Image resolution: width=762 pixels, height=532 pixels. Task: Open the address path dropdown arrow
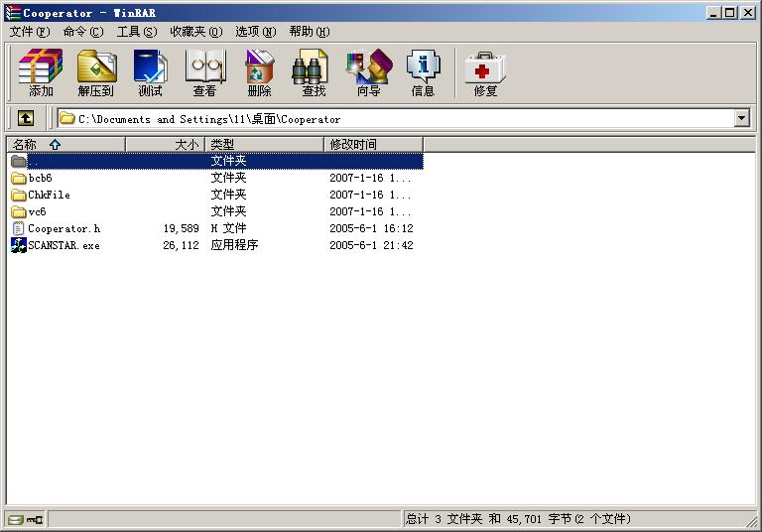(x=741, y=118)
